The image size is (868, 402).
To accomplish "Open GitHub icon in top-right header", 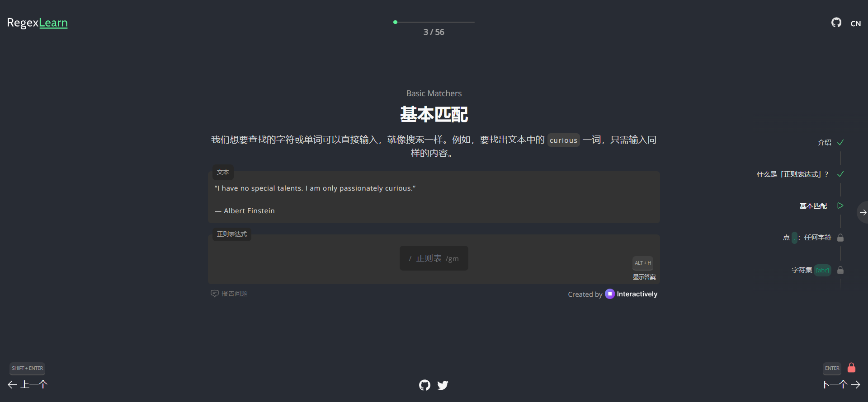I will (x=836, y=23).
